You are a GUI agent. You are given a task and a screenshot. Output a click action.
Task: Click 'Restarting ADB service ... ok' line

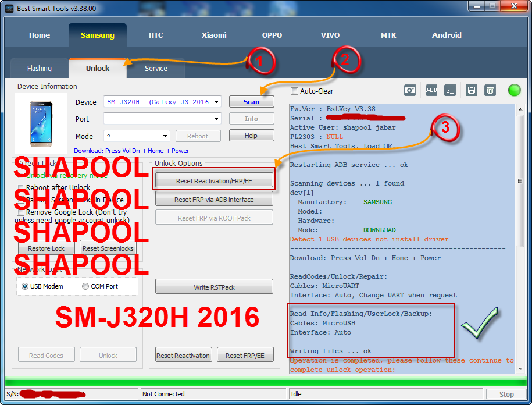[349, 165]
